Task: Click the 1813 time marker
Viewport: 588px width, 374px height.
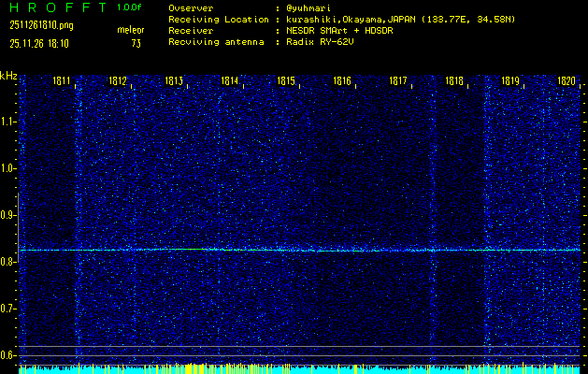Action: coord(175,81)
